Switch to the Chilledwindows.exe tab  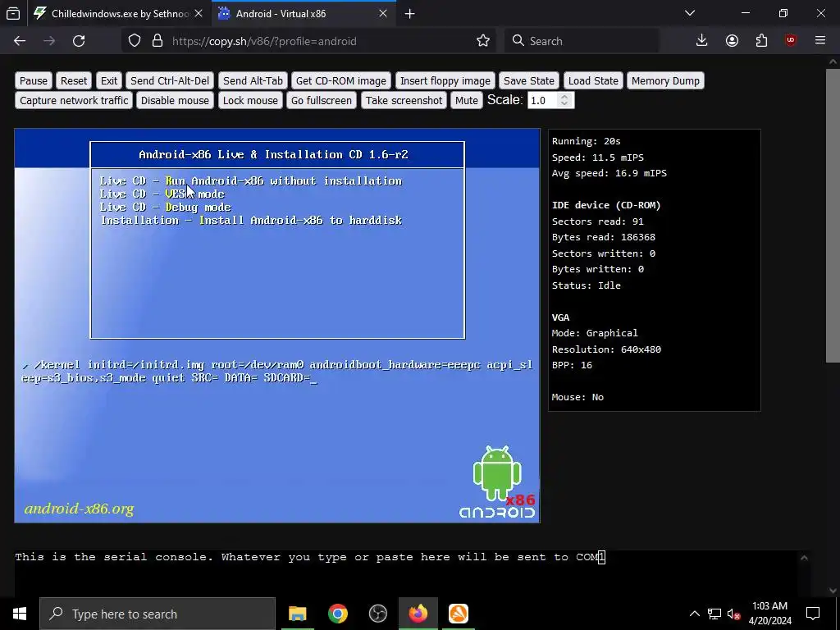pos(119,14)
